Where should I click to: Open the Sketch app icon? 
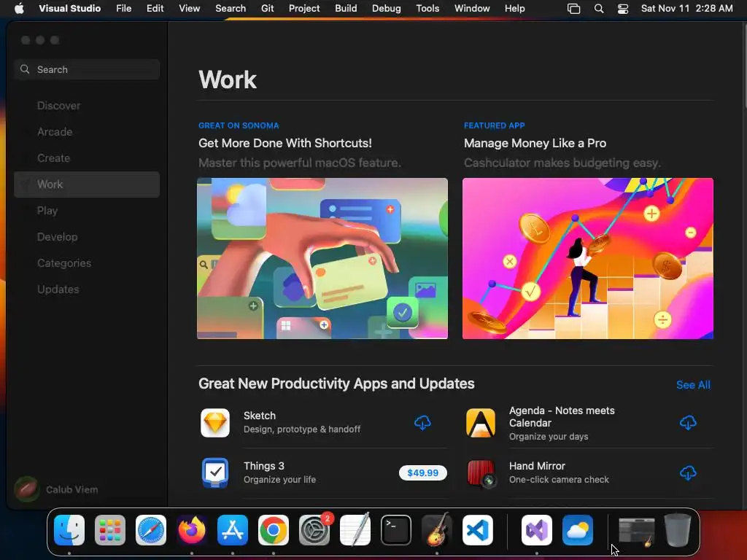pyautogui.click(x=215, y=423)
